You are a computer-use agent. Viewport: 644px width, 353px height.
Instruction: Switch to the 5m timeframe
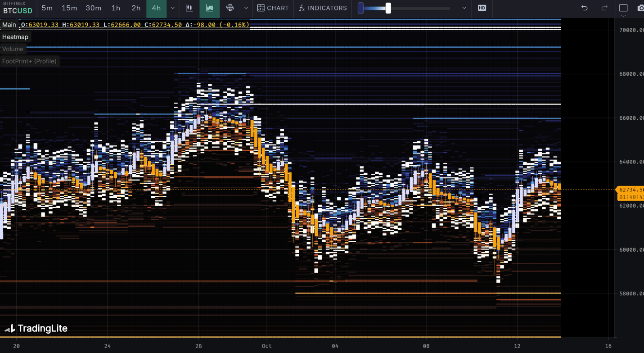(x=47, y=8)
